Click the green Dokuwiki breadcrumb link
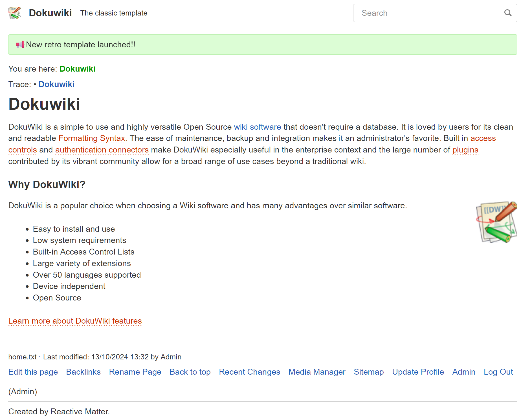The width and height of the screenshot is (532, 420). coord(77,69)
